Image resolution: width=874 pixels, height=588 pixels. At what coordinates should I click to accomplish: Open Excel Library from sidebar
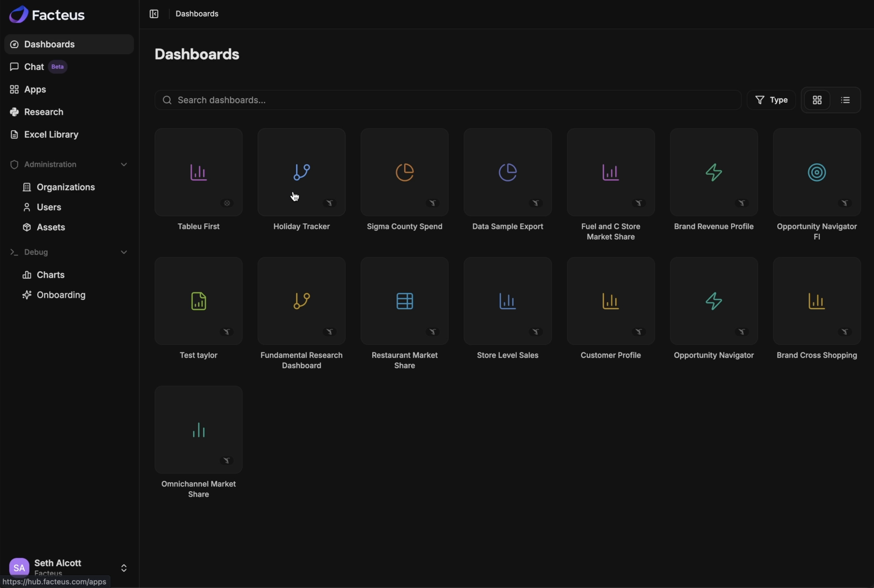(x=51, y=135)
